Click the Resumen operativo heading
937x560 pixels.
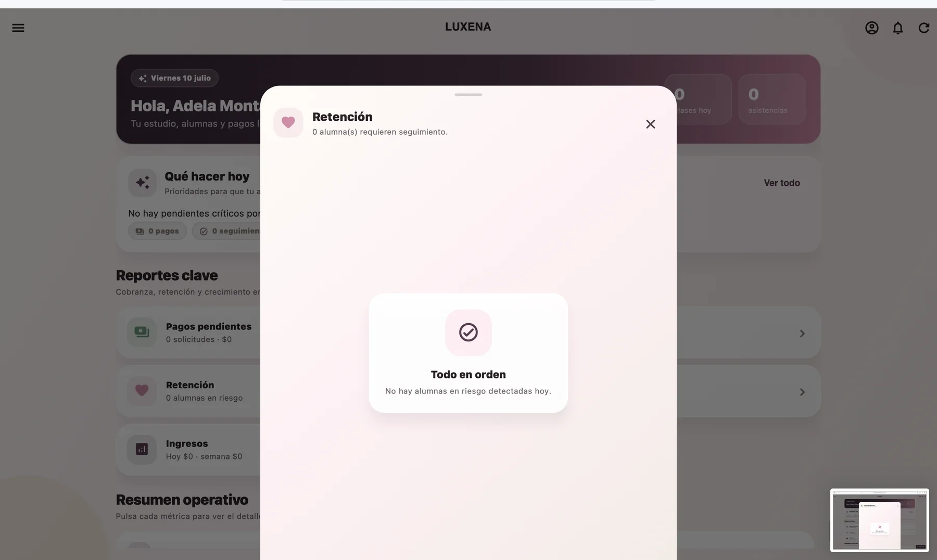pos(182,500)
